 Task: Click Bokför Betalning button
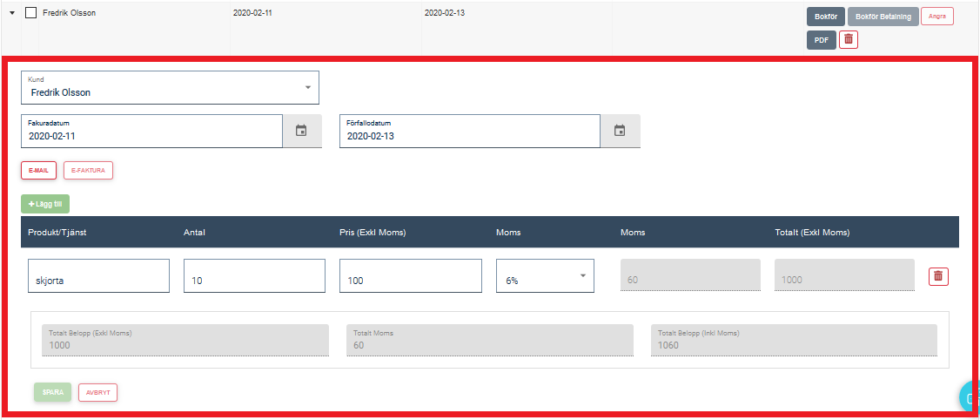883,17
